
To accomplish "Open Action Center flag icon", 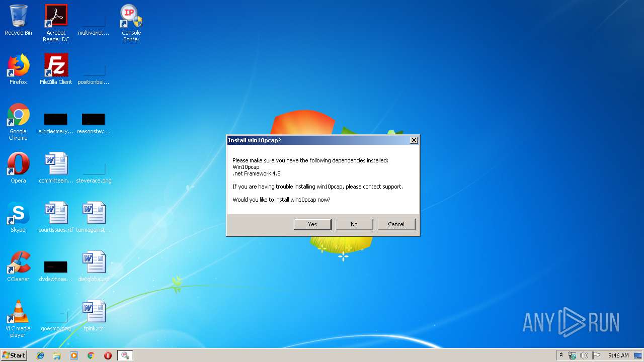I will tap(596, 355).
